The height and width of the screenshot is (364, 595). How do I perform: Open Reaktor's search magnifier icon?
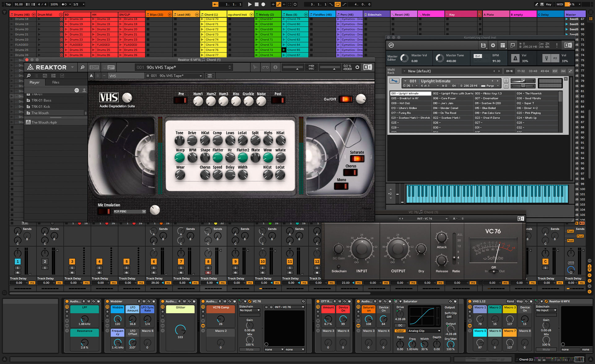tap(82, 67)
